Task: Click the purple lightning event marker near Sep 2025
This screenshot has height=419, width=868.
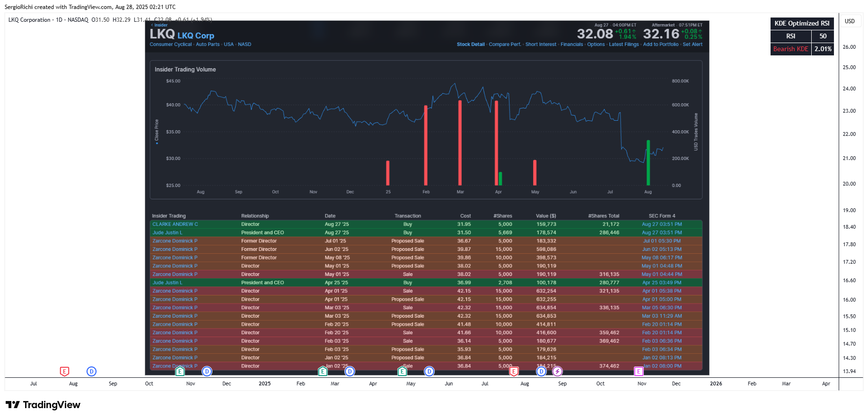Action: point(558,372)
